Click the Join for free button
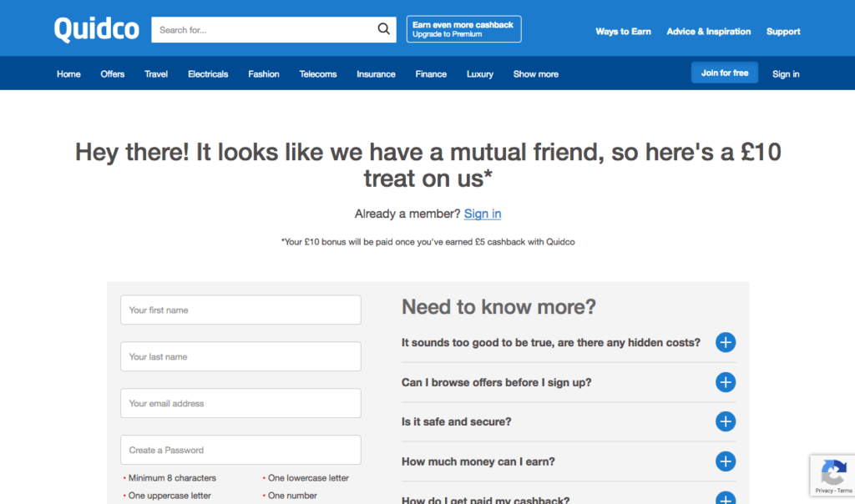The image size is (855, 504). 724,73
